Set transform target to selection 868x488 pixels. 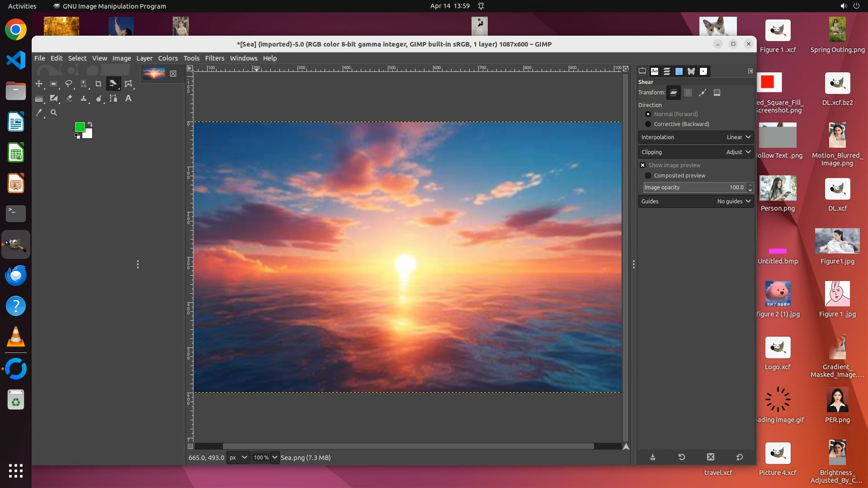[x=688, y=93]
